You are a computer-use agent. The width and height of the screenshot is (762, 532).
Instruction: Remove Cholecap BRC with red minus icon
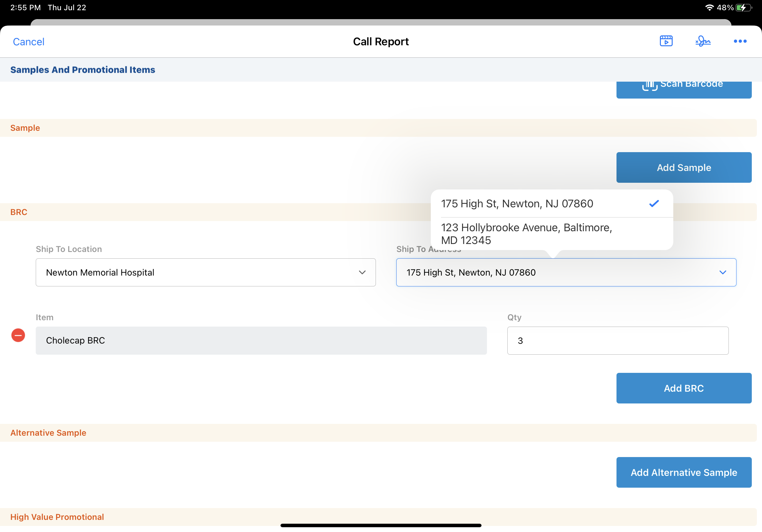(18, 335)
